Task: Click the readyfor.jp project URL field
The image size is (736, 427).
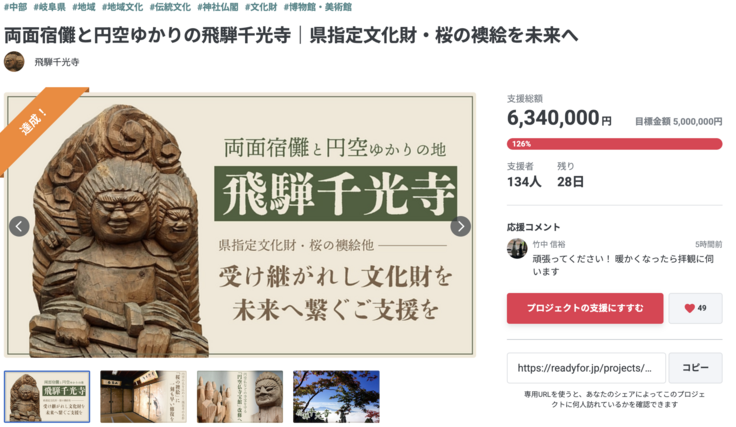Action: pyautogui.click(x=586, y=368)
